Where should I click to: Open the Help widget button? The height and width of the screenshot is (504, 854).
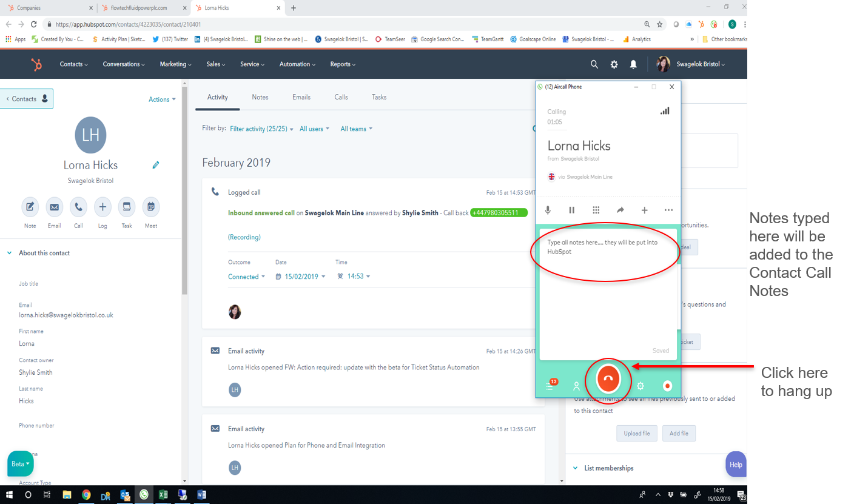[x=736, y=465]
